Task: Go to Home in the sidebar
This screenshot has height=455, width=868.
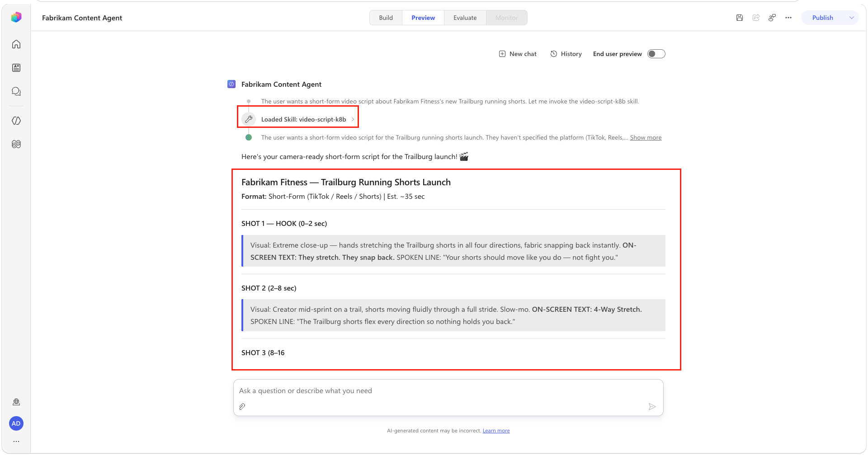Action: tap(16, 44)
